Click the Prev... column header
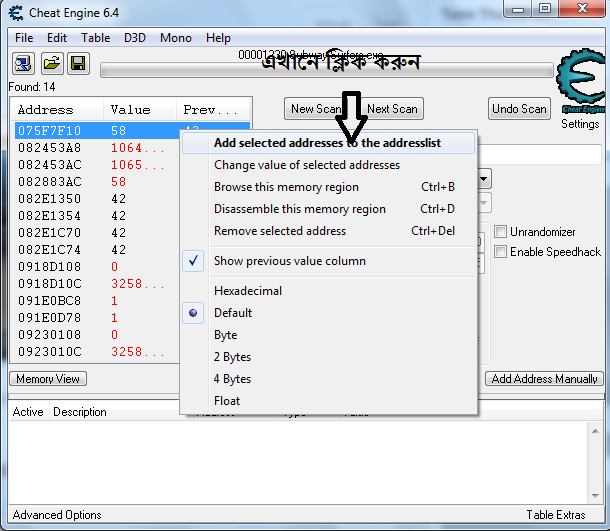The width and height of the screenshot is (610, 531). [x=213, y=110]
